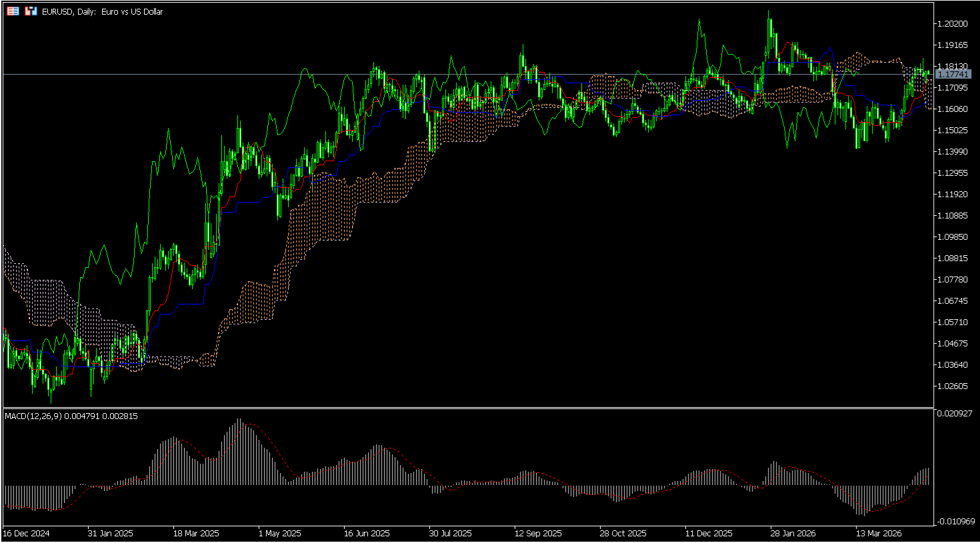Click the 1.19165 price scale label
Screen dimensions: 980x543
coord(952,45)
